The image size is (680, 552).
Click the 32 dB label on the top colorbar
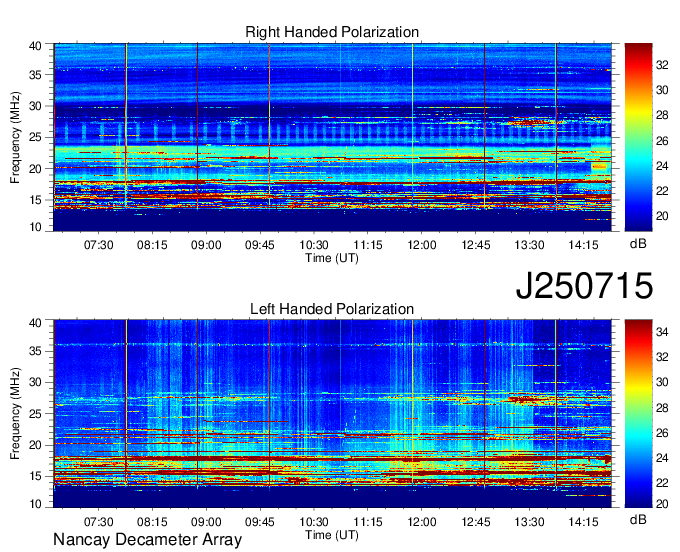coord(662,65)
